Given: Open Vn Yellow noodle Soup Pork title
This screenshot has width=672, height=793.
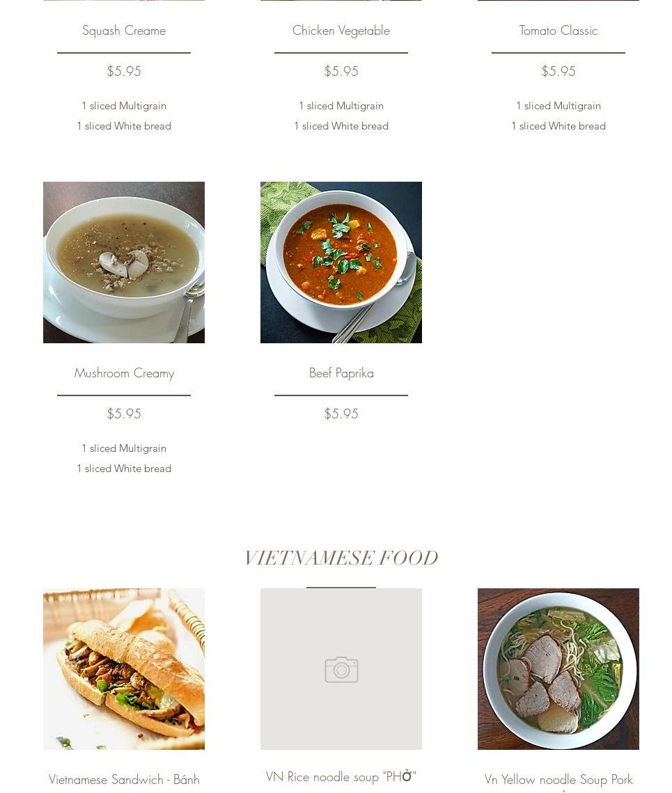Looking at the screenshot, I should pos(558,779).
